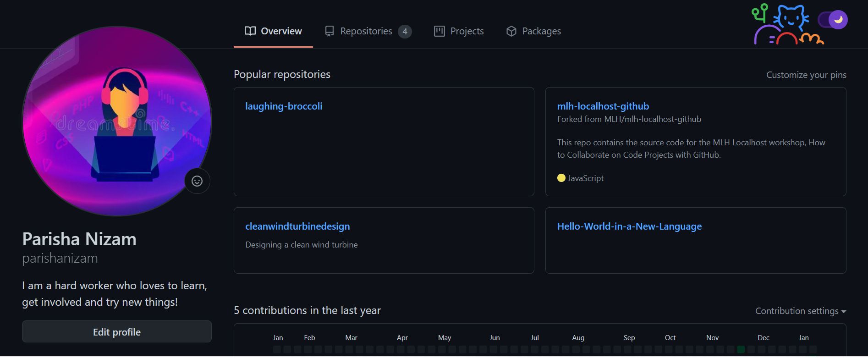
Task: Open the laughing-broccoli repository
Action: pos(284,106)
